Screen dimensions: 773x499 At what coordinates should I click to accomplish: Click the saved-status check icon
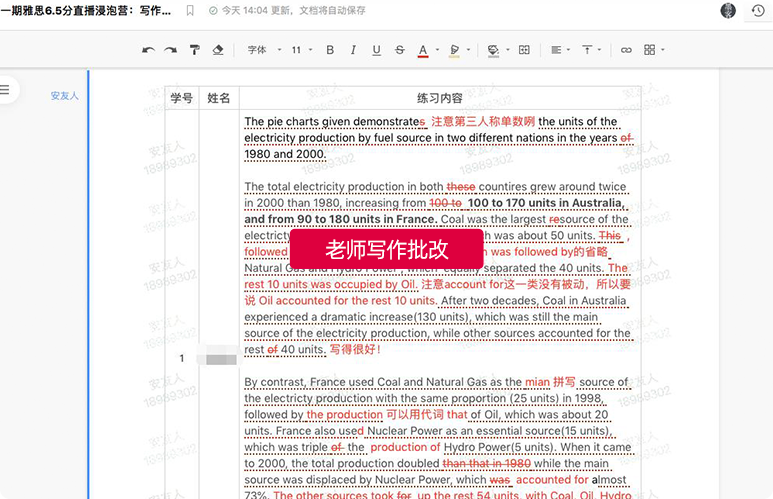coord(213,10)
